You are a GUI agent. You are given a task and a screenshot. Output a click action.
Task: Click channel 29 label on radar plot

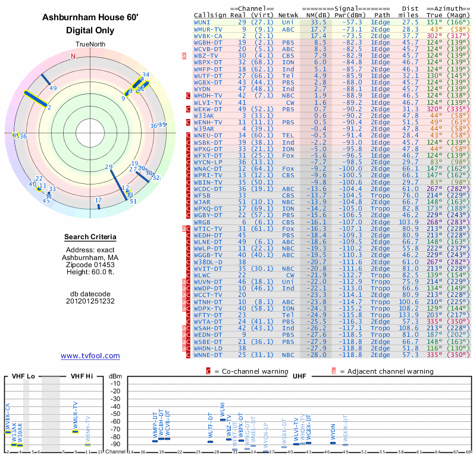pos(109,167)
